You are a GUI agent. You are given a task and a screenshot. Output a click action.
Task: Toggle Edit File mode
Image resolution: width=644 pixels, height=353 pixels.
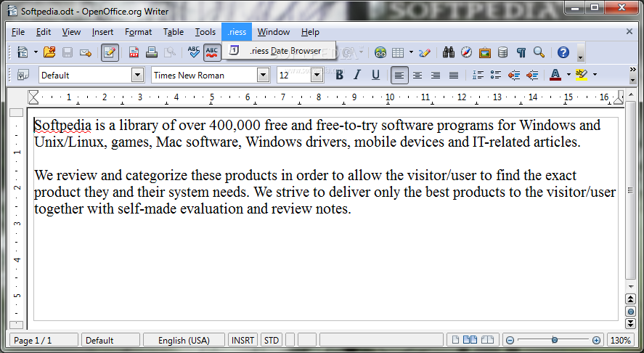tap(110, 52)
